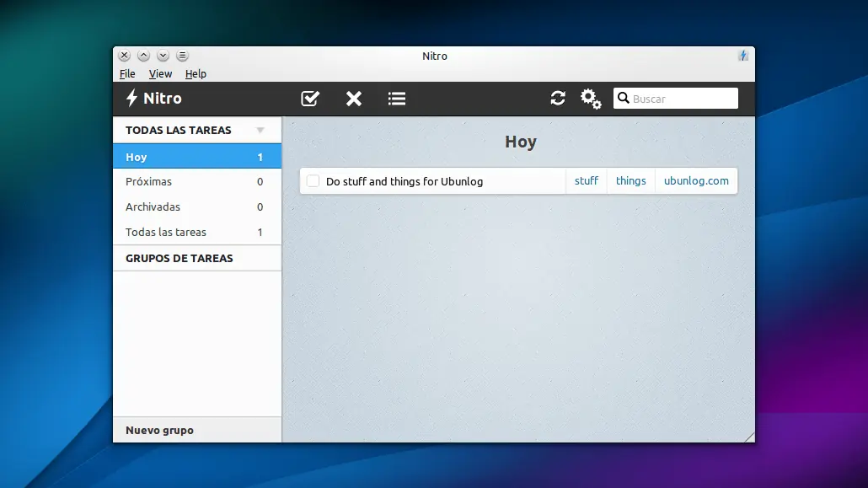Viewport: 868px width, 488px height.
Task: Click the GRUPOS DE TAREAS header
Action: pos(197,258)
